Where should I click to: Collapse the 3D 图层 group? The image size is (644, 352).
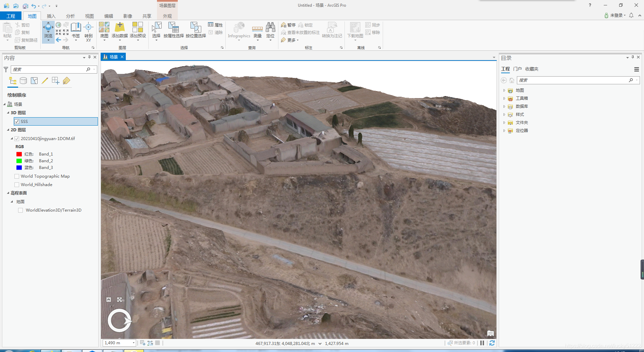pyautogui.click(x=8, y=113)
